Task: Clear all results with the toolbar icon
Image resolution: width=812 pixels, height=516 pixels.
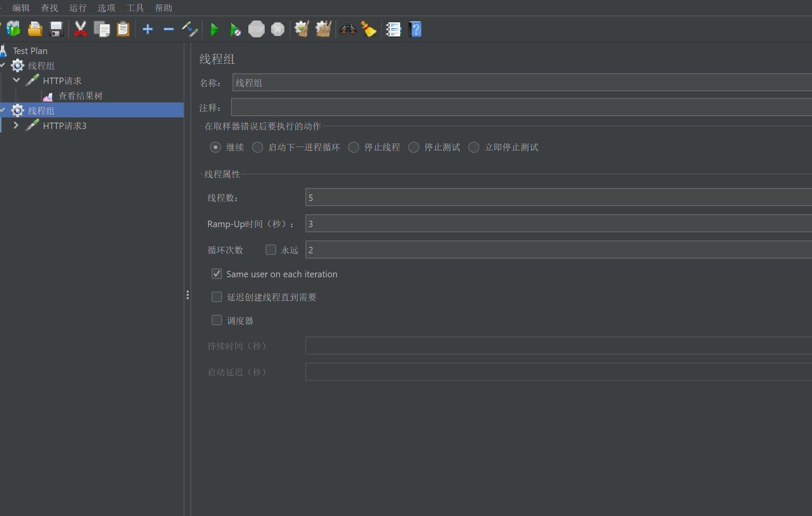Action: 323,29
